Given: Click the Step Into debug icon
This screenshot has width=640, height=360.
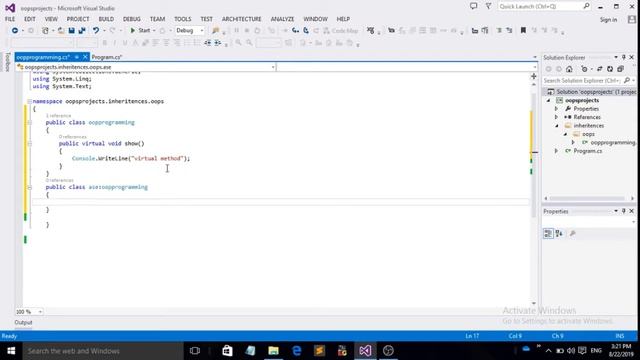Looking at the screenshot, I should tap(295, 31).
